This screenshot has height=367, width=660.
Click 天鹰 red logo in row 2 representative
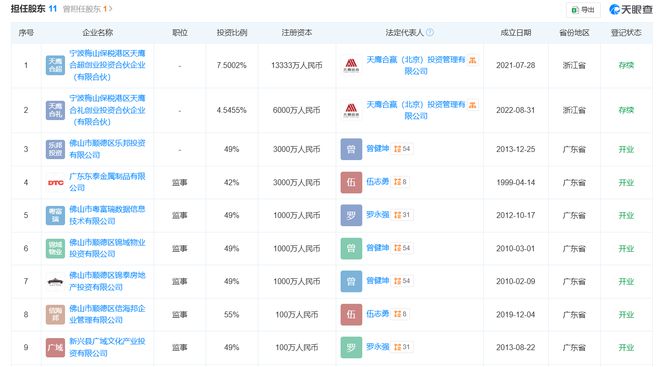(x=351, y=110)
